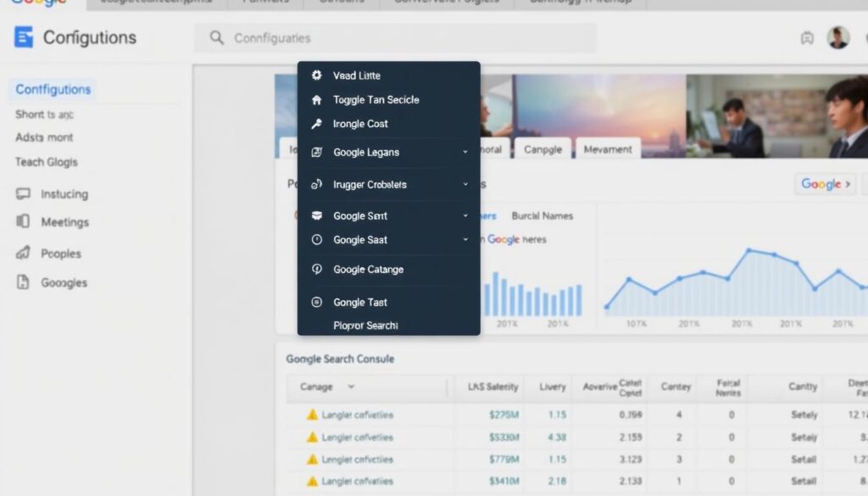Click the Contey column header
Viewport: 868px width, 496px height.
click(x=676, y=387)
